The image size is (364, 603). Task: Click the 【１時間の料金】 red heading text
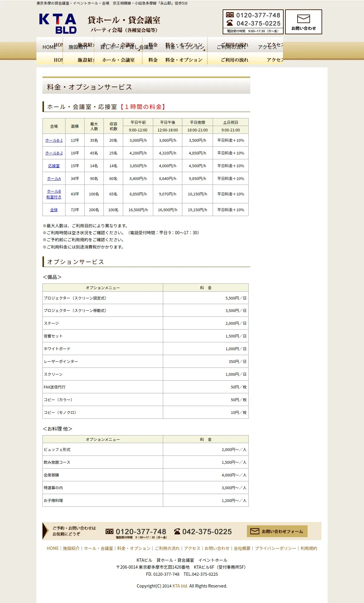point(143,107)
